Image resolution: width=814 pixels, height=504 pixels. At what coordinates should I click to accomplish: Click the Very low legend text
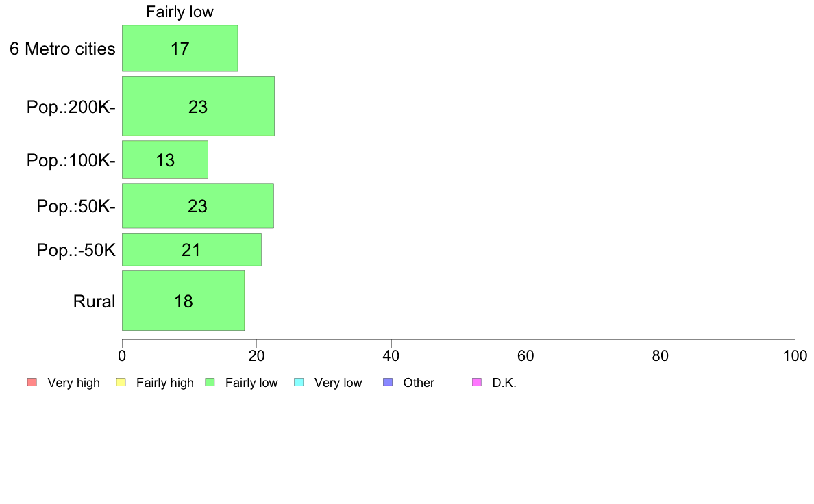(338, 383)
